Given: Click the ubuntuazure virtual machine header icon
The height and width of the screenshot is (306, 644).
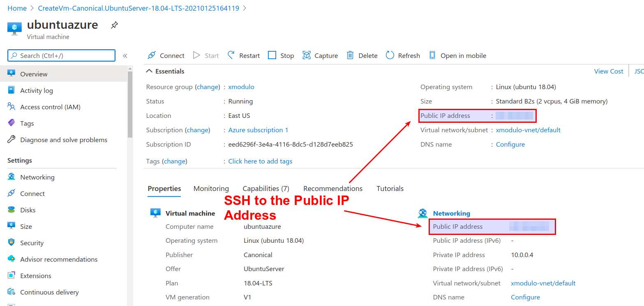Looking at the screenshot, I should [15, 29].
